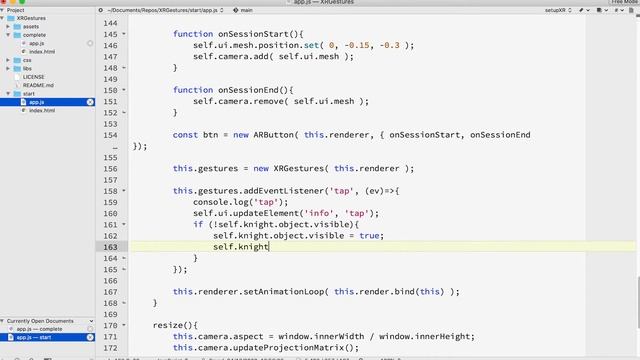The width and height of the screenshot is (640, 360).
Task: Place cursor after self.knight on line 163
Action: point(269,247)
